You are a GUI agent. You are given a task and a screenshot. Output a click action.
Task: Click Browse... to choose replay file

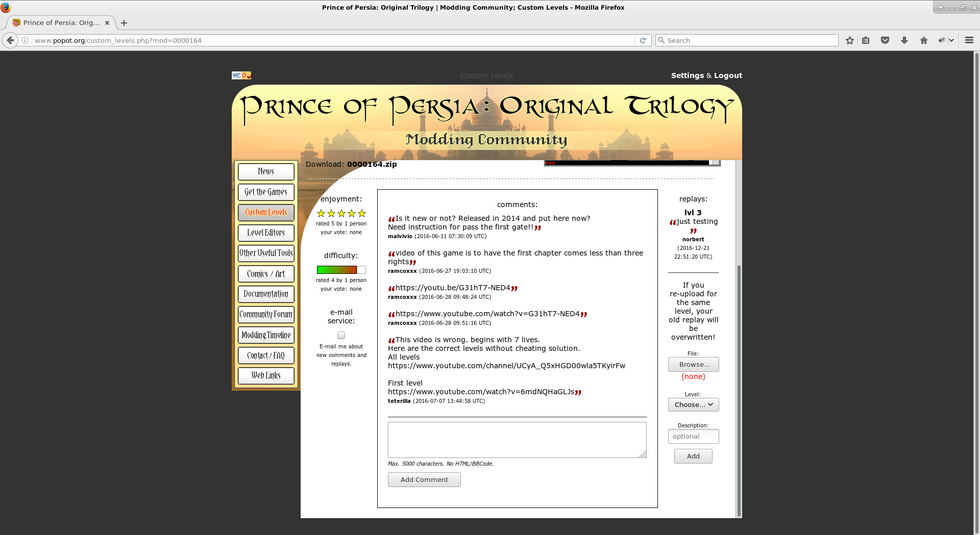point(694,364)
